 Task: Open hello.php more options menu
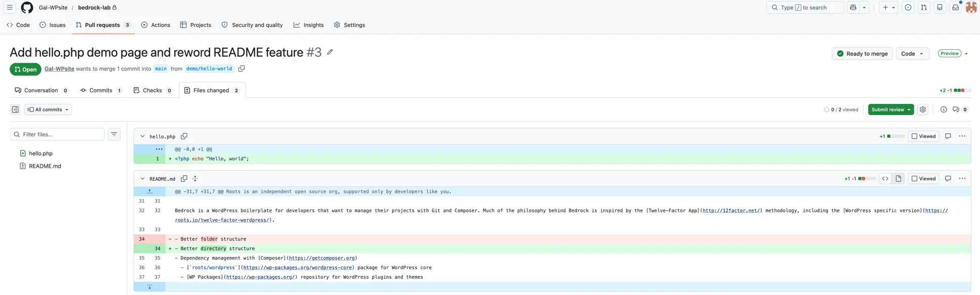(x=962, y=136)
